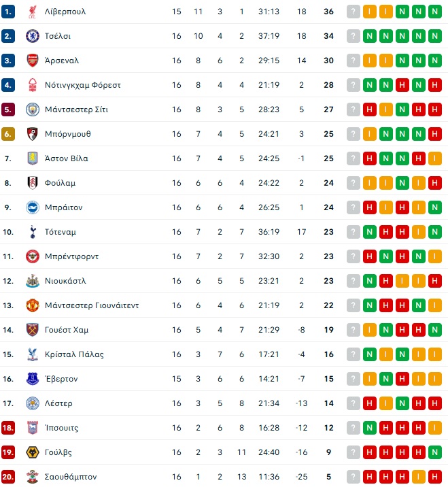Click the Chelsea club crest
This screenshot has height=487, width=448.
32,36
